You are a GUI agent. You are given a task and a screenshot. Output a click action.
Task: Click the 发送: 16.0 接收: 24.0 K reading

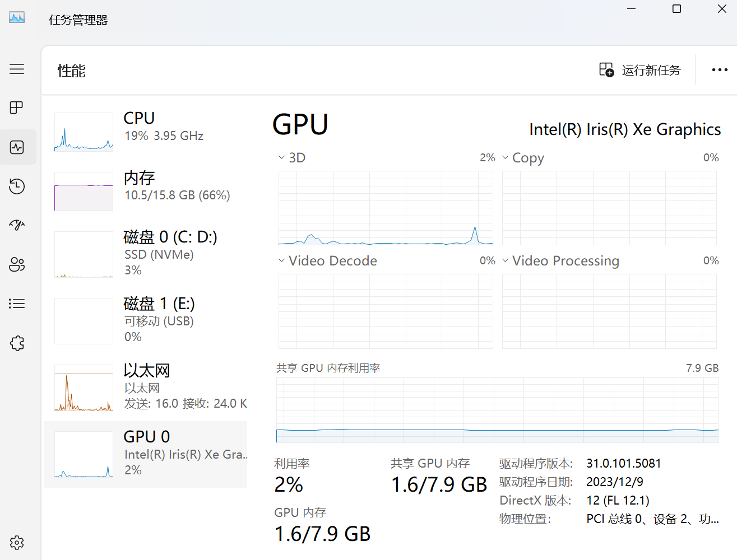(x=186, y=404)
